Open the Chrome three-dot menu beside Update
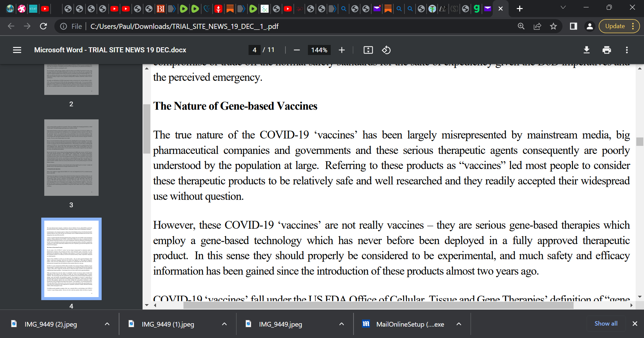Image resolution: width=644 pixels, height=338 pixels. (633, 26)
